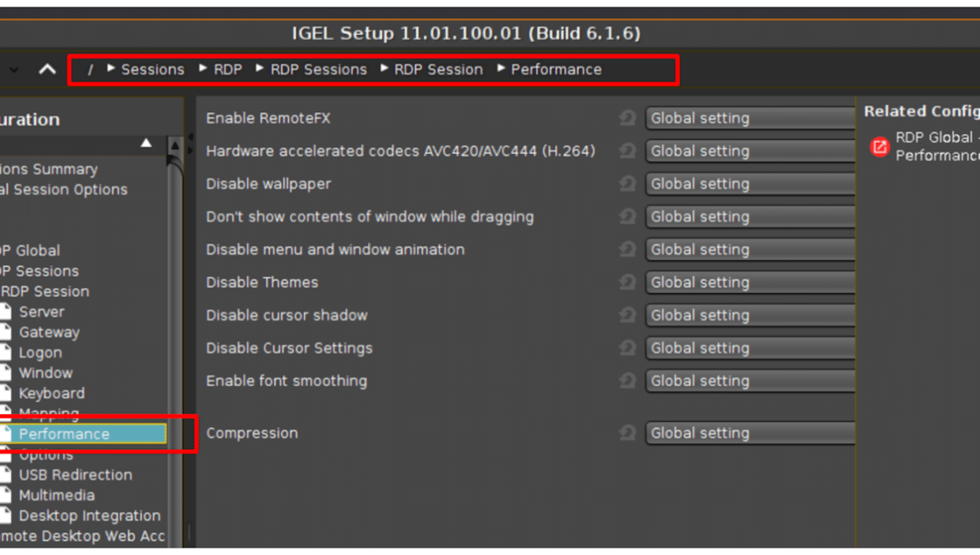Screen dimensions: 980x555
Task: Click reset icon beside Enable RemoteFX
Action: (627, 117)
